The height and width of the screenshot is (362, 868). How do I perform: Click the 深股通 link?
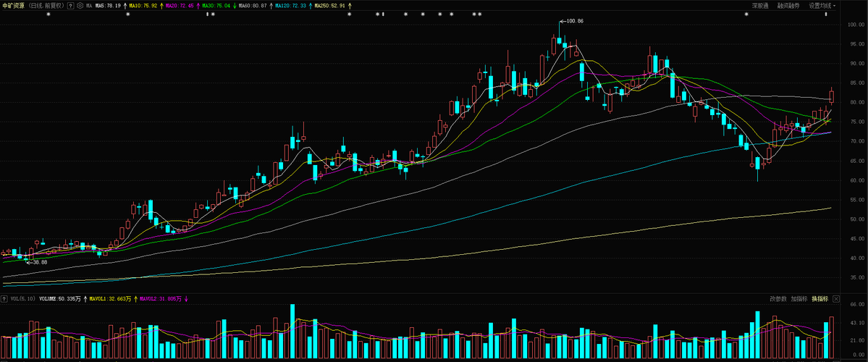point(760,6)
